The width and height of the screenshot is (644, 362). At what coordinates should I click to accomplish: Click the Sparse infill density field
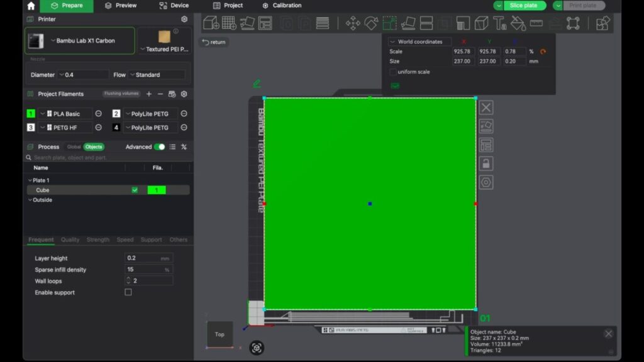148,270
